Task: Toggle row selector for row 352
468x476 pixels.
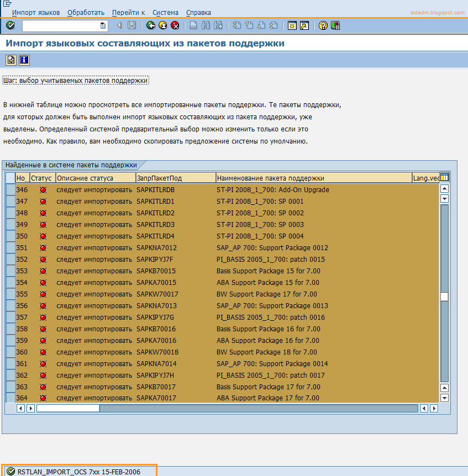Action: tap(10, 259)
